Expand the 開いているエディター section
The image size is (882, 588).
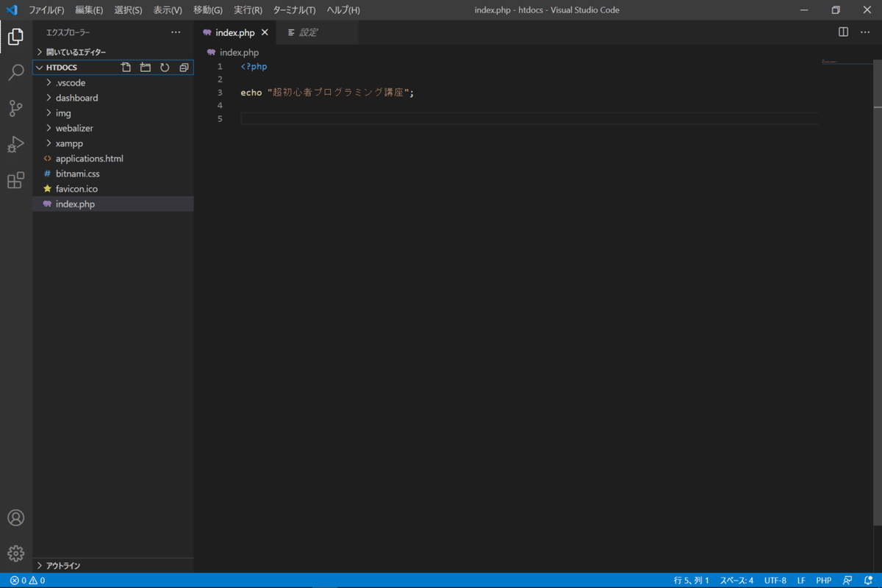pos(113,52)
